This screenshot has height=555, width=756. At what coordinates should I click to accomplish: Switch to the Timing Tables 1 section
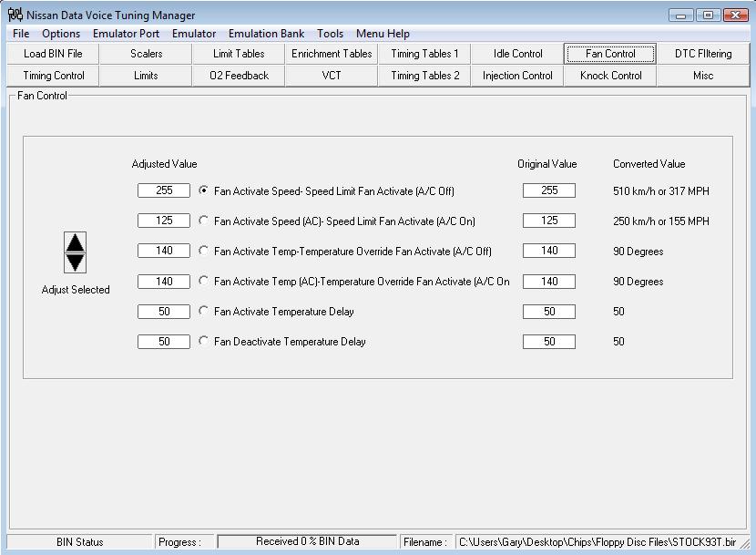(424, 54)
